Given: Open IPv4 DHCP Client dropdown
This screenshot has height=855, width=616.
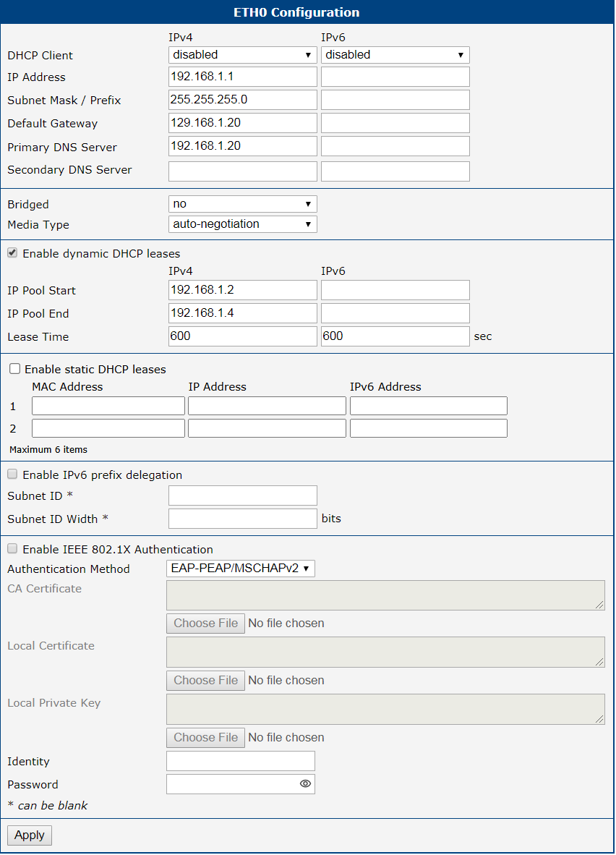Looking at the screenshot, I should pos(243,54).
